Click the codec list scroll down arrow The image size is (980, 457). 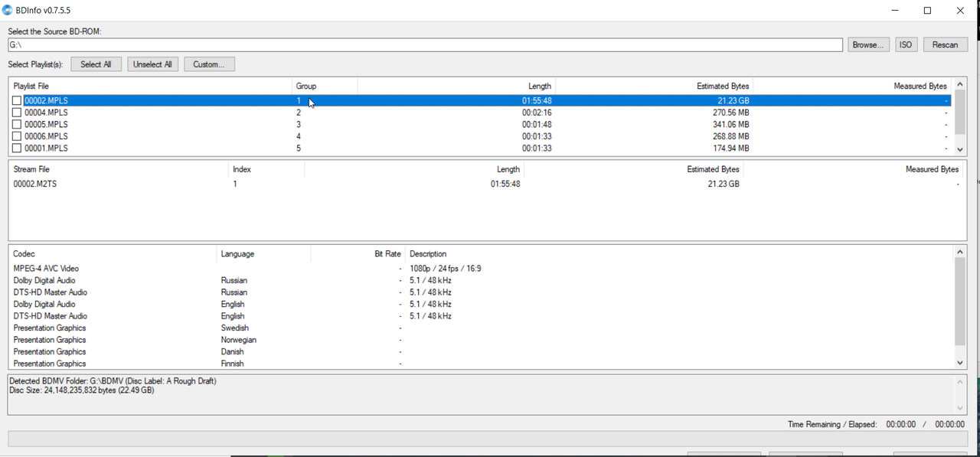pos(961,363)
